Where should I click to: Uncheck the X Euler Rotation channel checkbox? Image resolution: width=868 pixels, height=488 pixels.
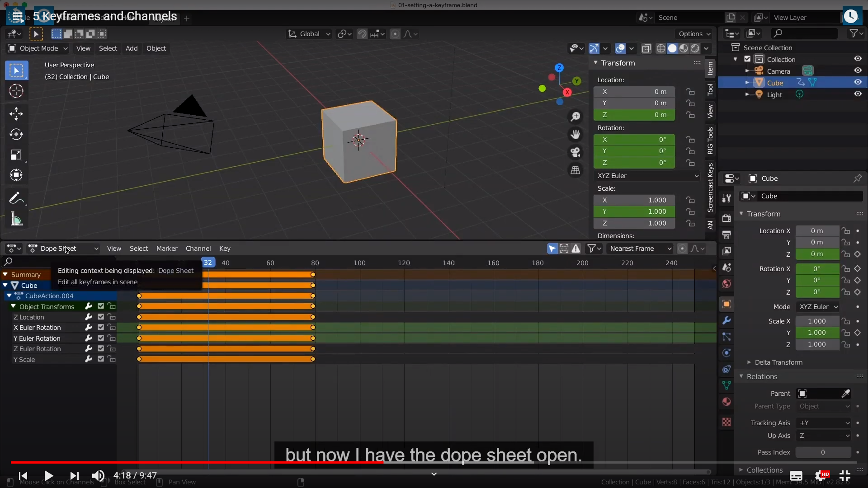[101, 328]
